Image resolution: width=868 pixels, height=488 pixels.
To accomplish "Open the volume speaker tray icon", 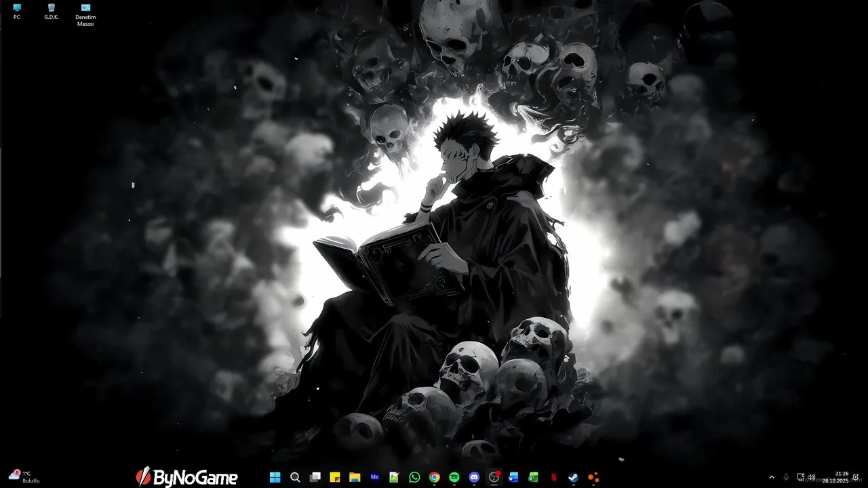I will [x=811, y=477].
